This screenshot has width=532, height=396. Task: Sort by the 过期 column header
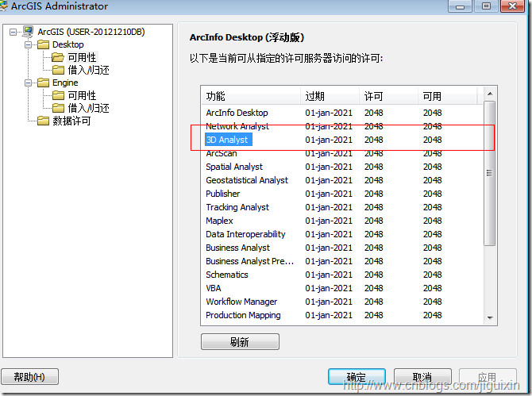pos(330,96)
